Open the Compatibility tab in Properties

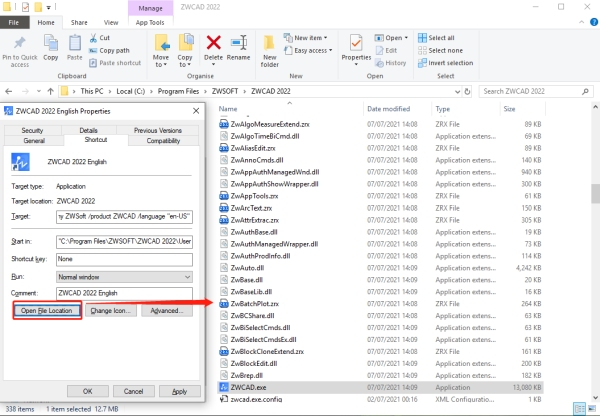pyautogui.click(x=163, y=140)
